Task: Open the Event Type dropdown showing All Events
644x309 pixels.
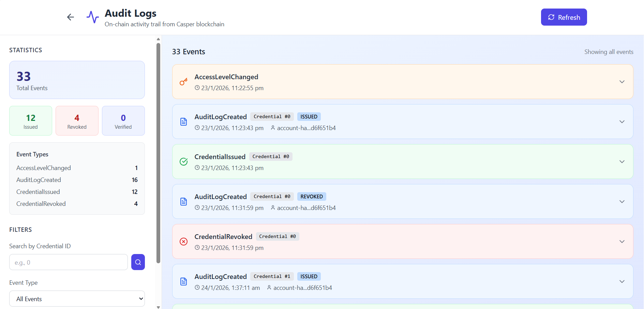Action: point(77,299)
